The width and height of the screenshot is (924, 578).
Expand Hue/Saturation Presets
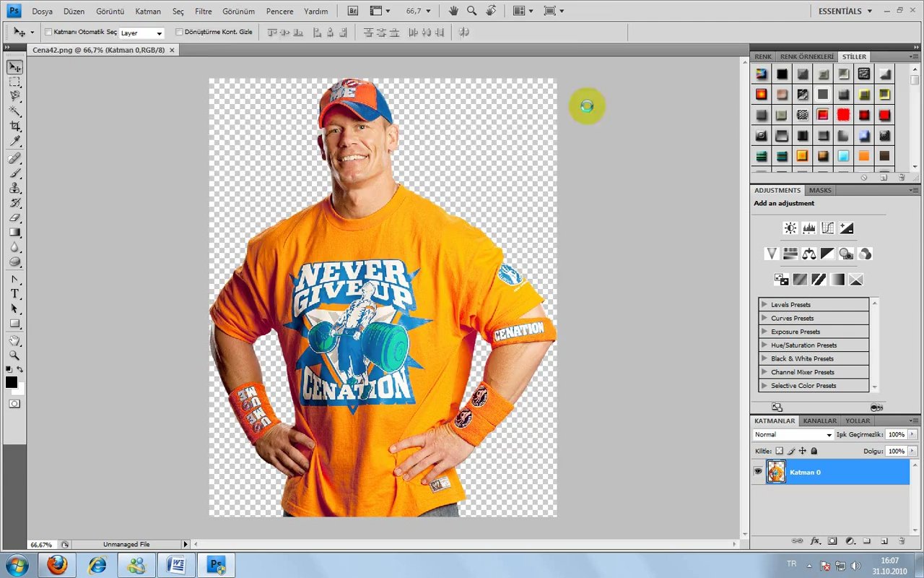pyautogui.click(x=764, y=345)
